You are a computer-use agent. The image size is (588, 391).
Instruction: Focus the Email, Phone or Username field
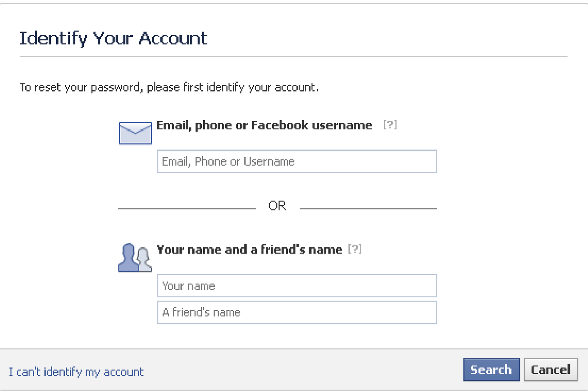click(x=297, y=161)
